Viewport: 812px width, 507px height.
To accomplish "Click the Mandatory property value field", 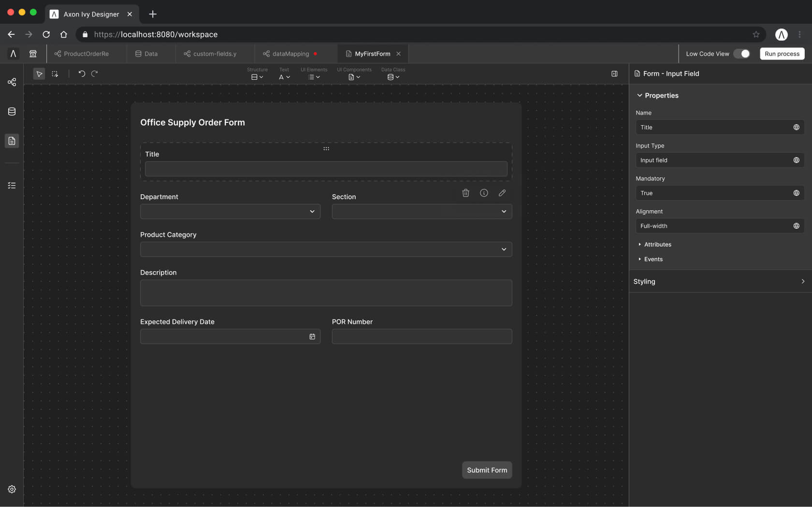I will point(720,193).
